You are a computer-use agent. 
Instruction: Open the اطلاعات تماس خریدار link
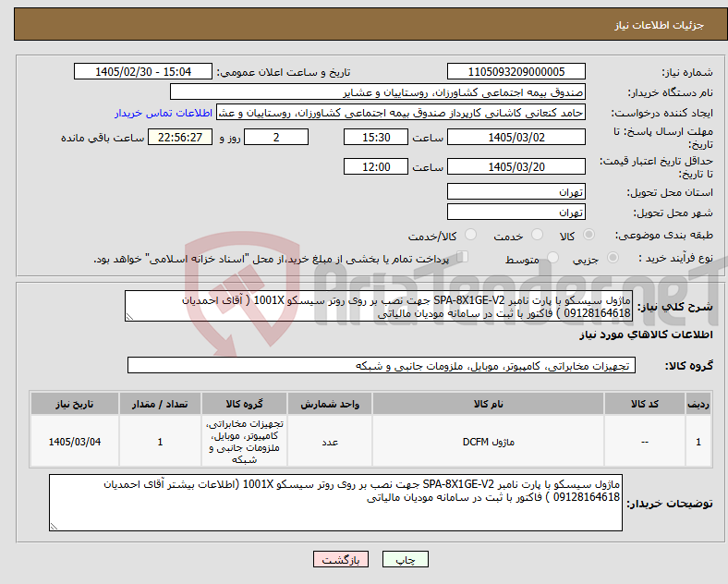click(x=164, y=113)
